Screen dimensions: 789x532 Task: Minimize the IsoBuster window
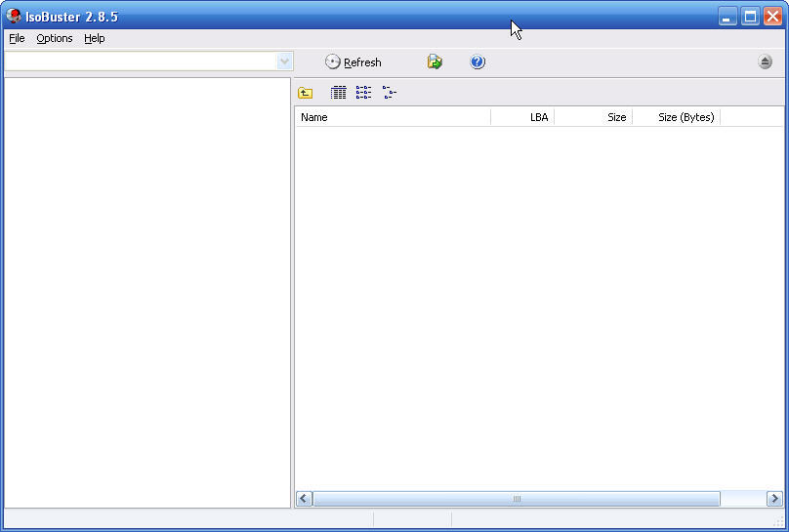727,17
